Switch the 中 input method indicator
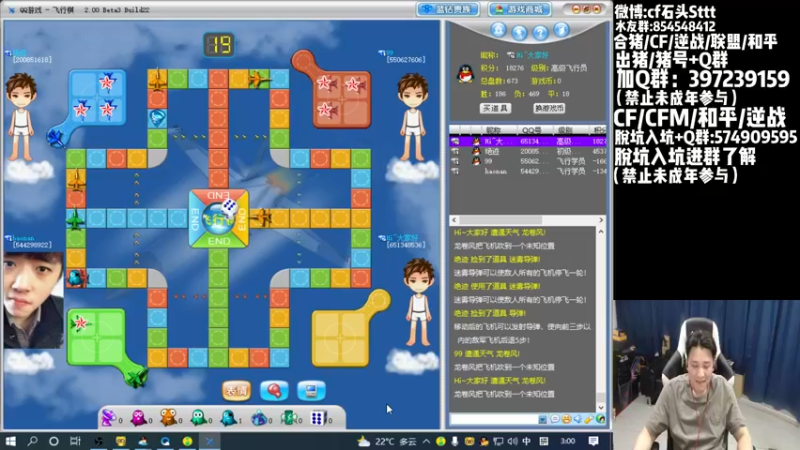This screenshot has width=800, height=450. click(x=527, y=441)
